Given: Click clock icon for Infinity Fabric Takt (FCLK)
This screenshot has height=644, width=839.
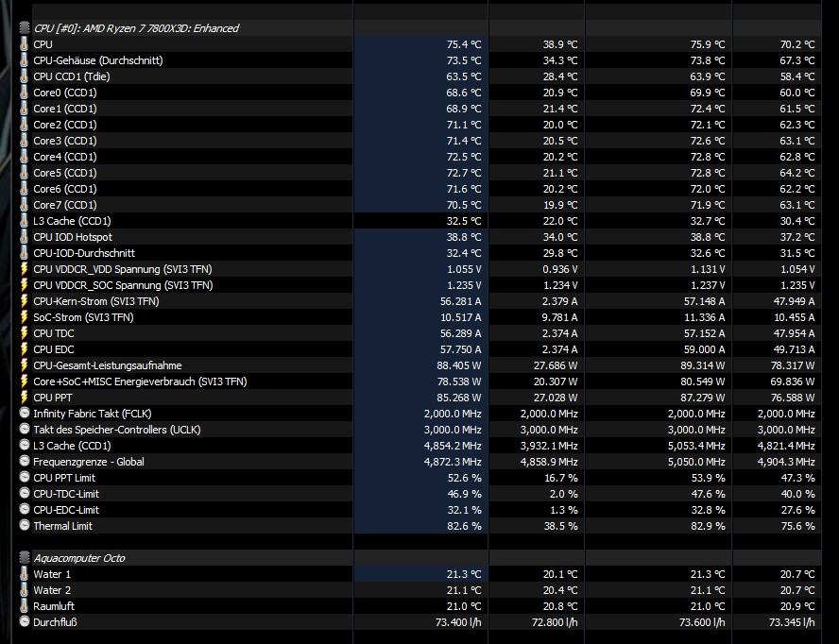Looking at the screenshot, I should [24, 413].
